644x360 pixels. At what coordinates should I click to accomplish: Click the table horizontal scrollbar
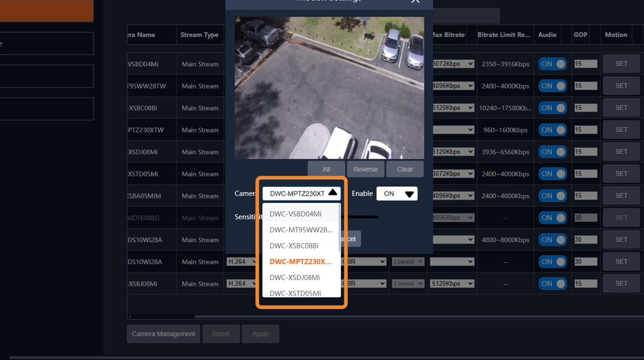(x=419, y=316)
